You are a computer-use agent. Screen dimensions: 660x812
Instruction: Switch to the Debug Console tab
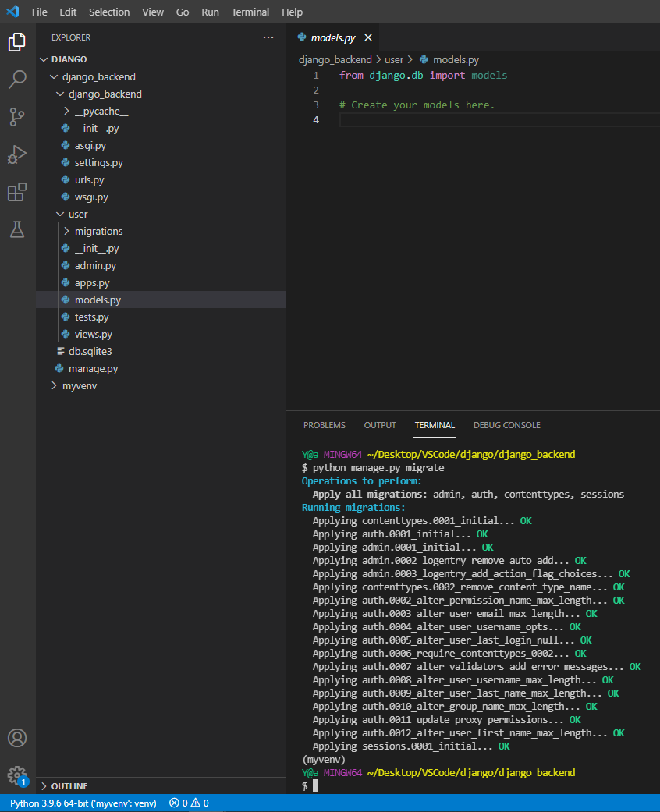coord(506,425)
